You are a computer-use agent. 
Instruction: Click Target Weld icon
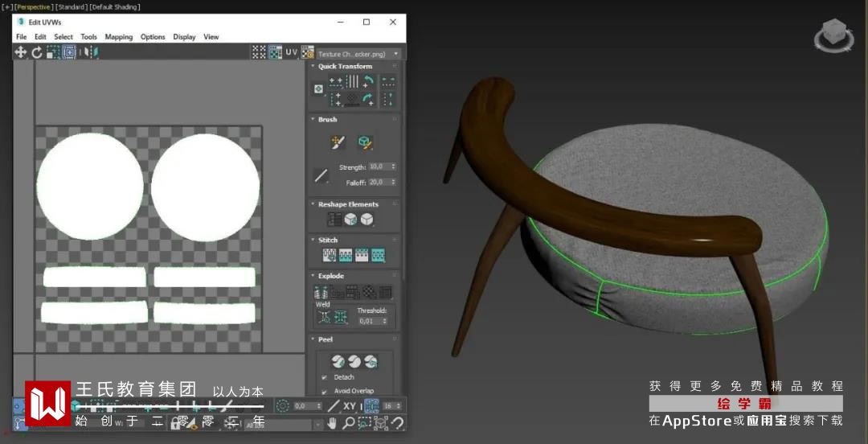point(323,317)
